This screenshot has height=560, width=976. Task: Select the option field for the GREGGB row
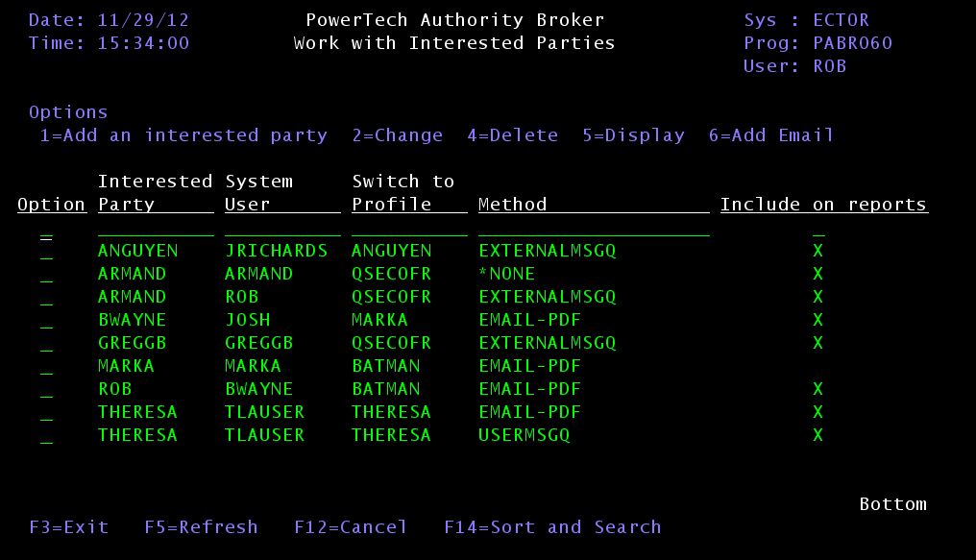(x=46, y=344)
